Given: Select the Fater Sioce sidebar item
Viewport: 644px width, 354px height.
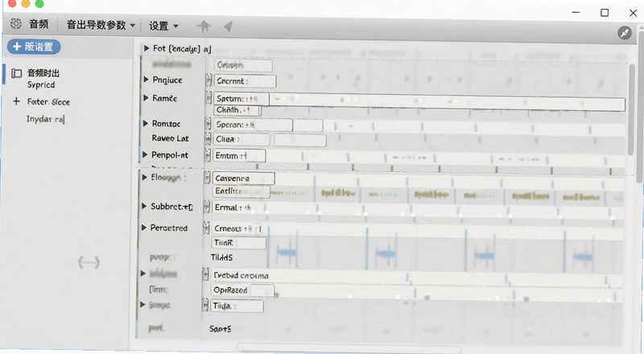Looking at the screenshot, I should point(48,102).
